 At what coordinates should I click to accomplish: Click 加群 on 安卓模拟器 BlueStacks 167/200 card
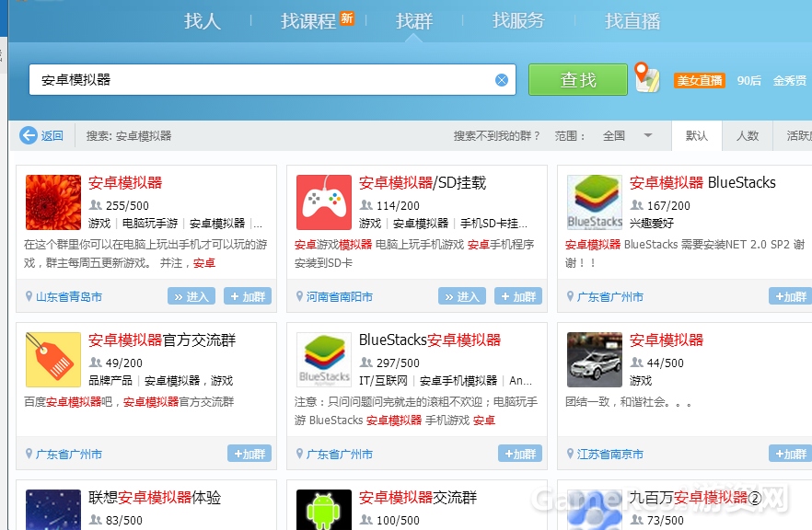pos(790,296)
